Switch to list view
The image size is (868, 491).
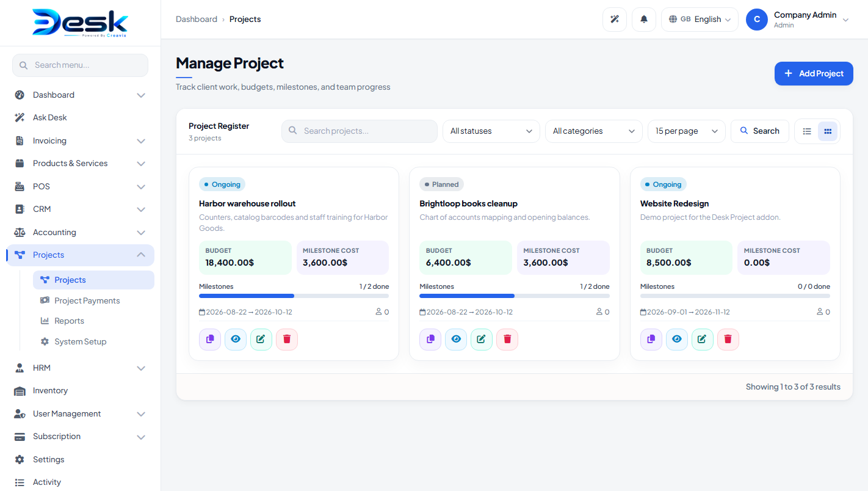807,131
